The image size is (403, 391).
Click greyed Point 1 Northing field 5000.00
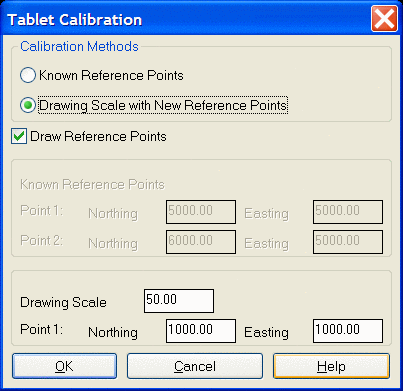[x=201, y=212]
